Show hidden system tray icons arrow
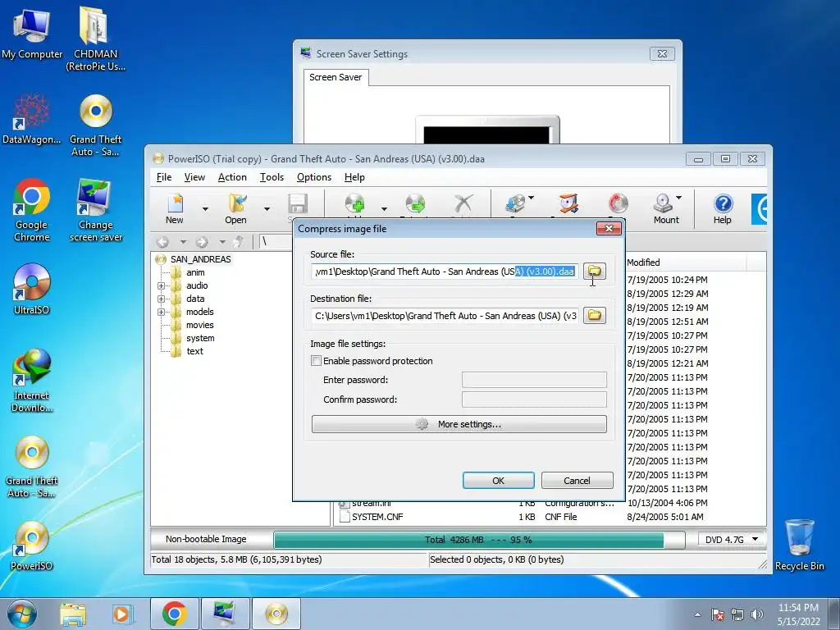Viewport: 840px width, 630px height. coord(697,614)
